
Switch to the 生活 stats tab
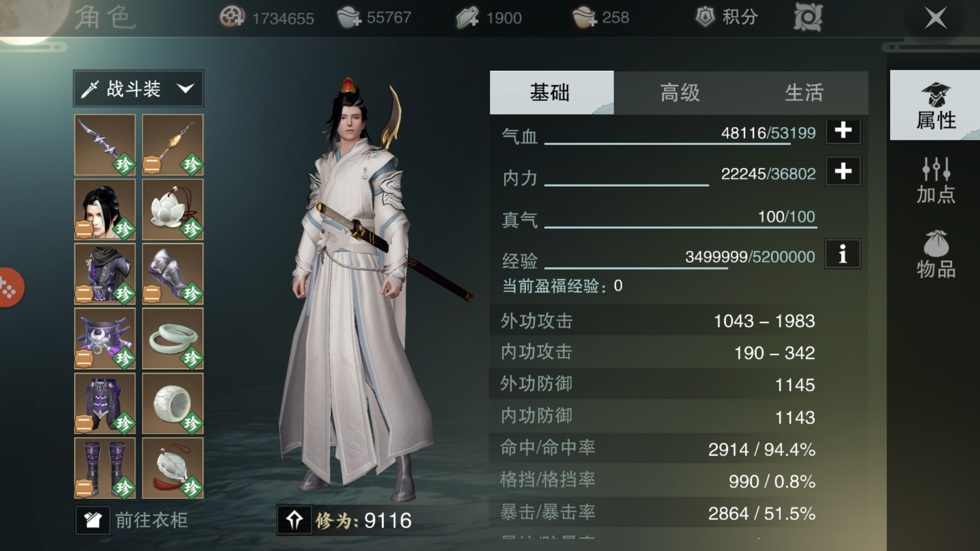coord(804,93)
